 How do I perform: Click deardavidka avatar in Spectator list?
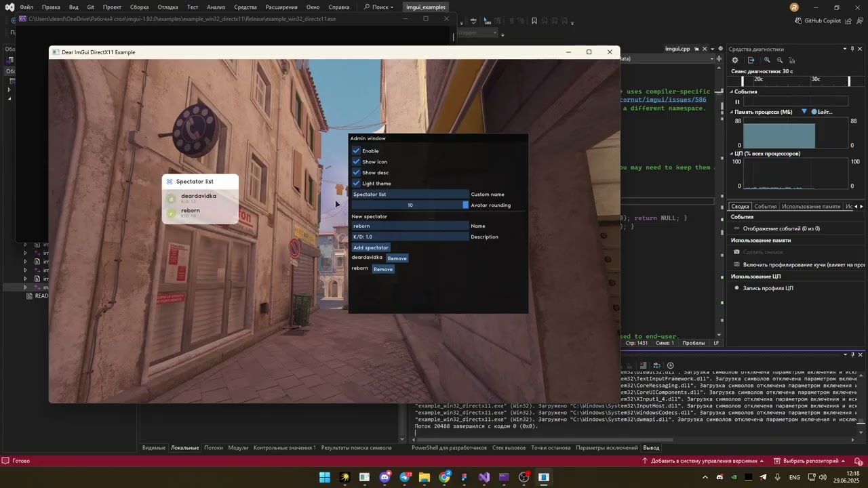pyautogui.click(x=172, y=199)
